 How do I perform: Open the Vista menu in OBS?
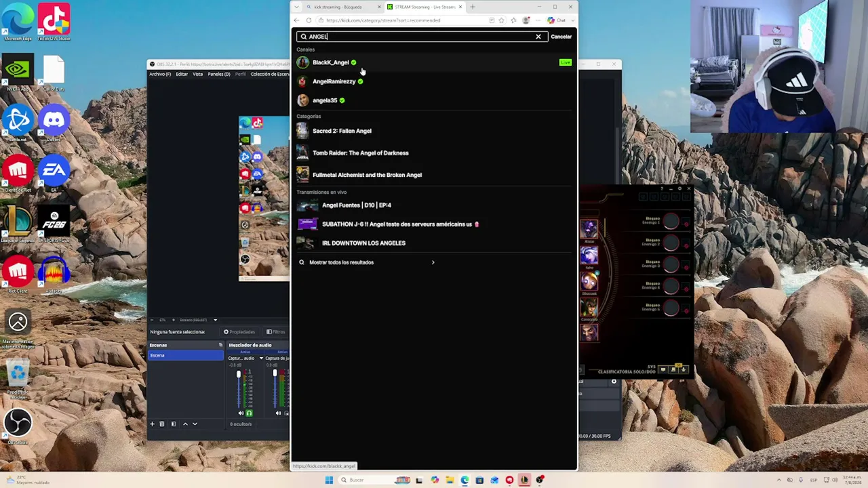(197, 74)
